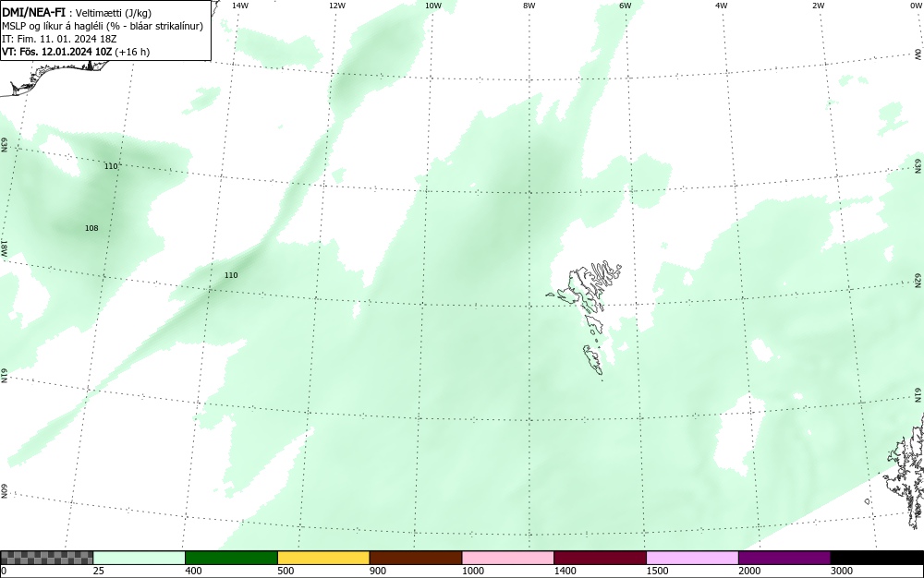Click the 6W longitude label

tap(626, 6)
